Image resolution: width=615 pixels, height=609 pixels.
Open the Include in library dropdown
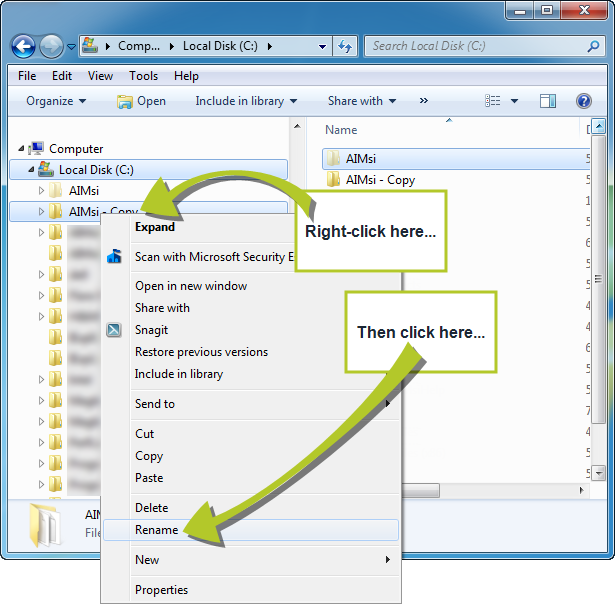point(246,101)
